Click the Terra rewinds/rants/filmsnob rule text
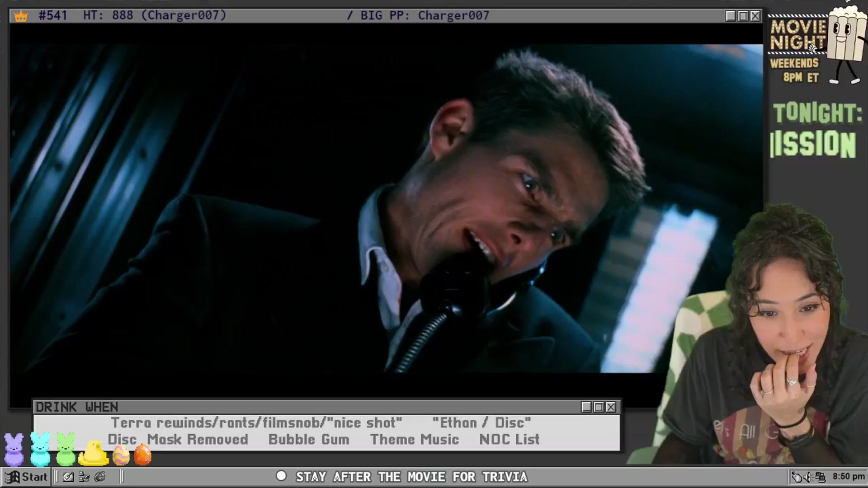This screenshot has height=488, width=868. 256,423
